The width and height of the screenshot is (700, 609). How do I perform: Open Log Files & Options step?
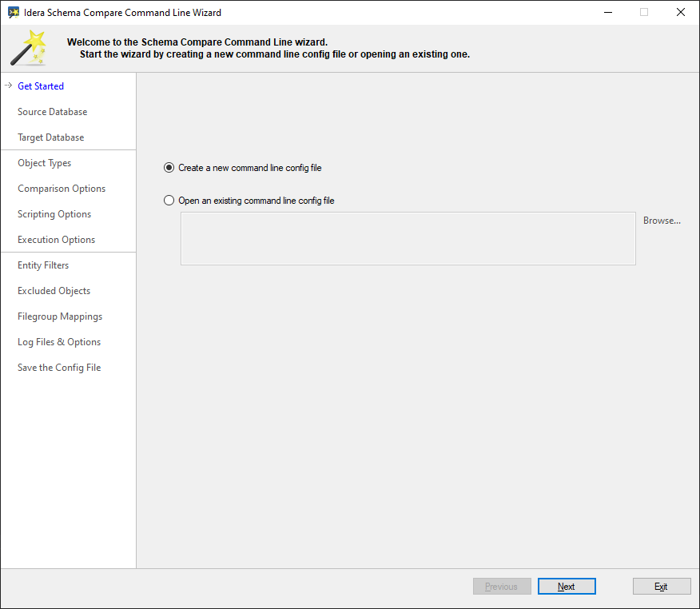59,342
